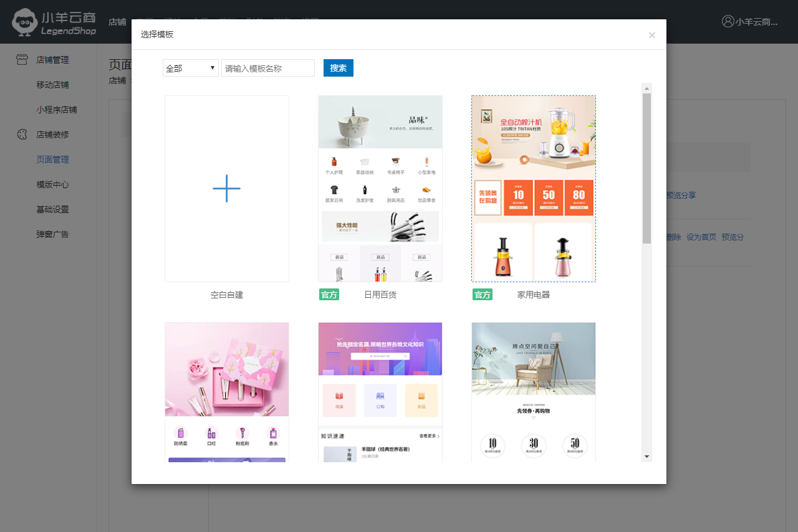798x532 pixels.
Task: Select the 日用百货 template thumbnail
Action: (380, 188)
